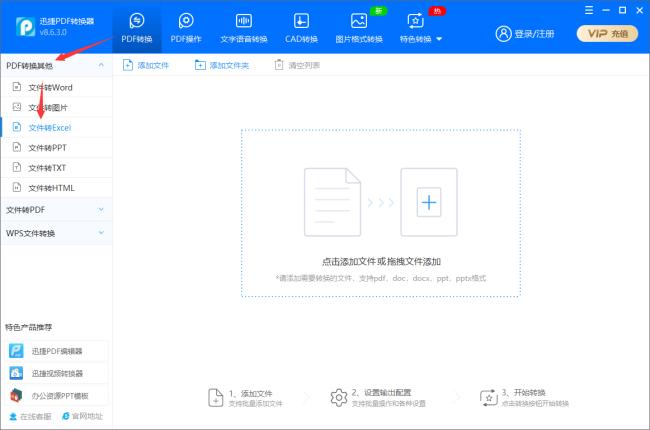Click the document illustration in drop zone
Screen dimensions: 650x430
(332, 202)
